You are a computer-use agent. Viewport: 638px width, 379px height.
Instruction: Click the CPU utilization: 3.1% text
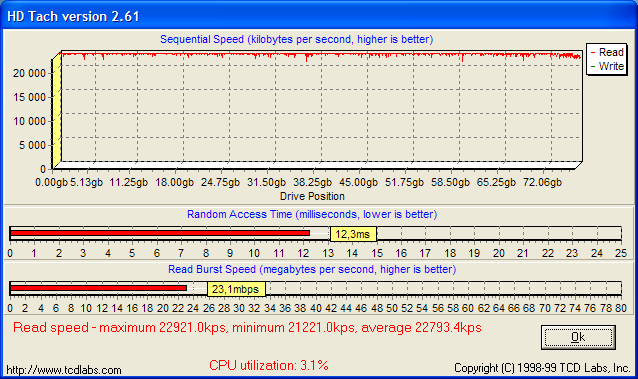pos(269,365)
